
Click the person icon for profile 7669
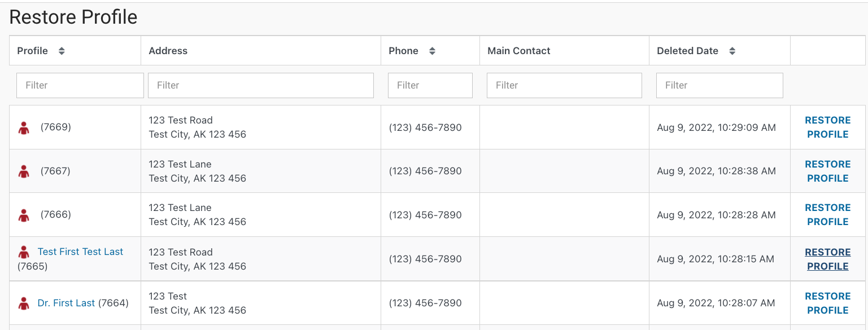tap(24, 128)
